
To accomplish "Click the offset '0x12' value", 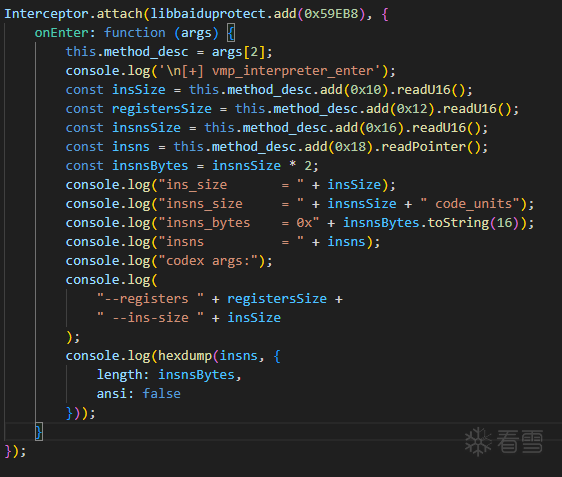I will pyautogui.click(x=412, y=109).
